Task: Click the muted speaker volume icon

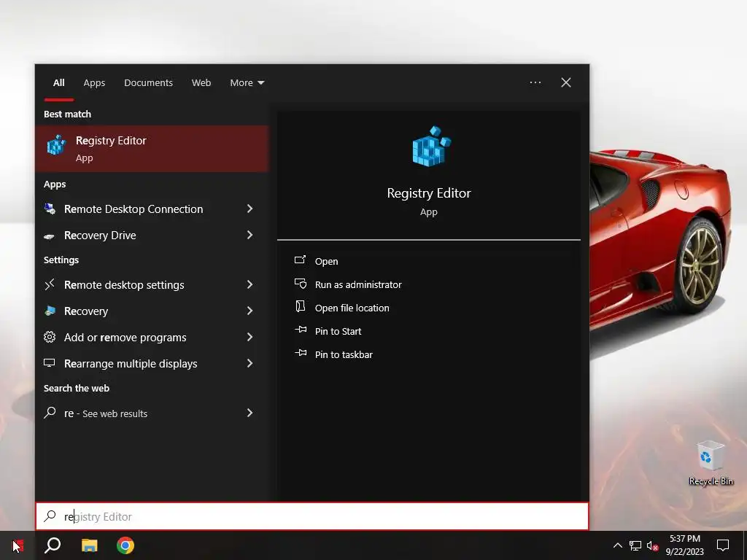Action: tap(653, 545)
